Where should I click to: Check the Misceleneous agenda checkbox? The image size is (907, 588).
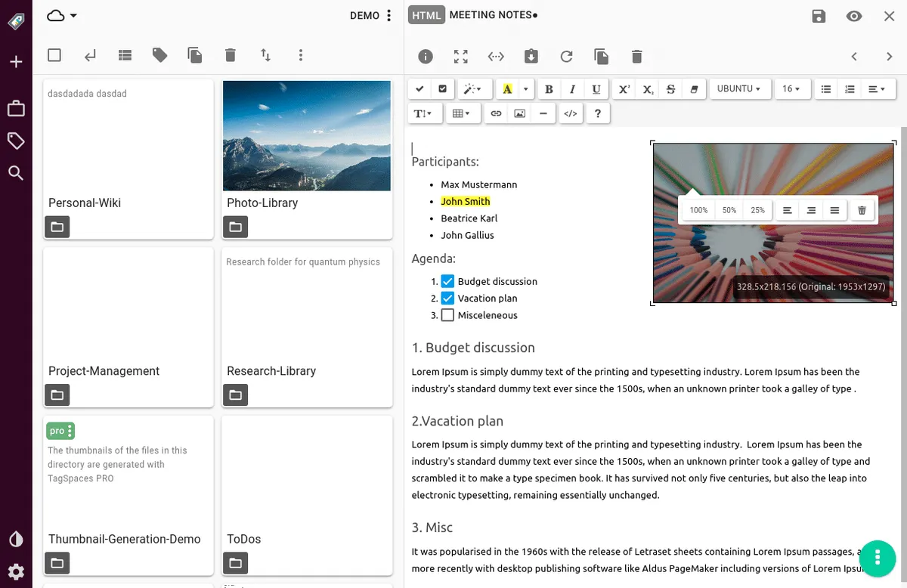point(447,315)
